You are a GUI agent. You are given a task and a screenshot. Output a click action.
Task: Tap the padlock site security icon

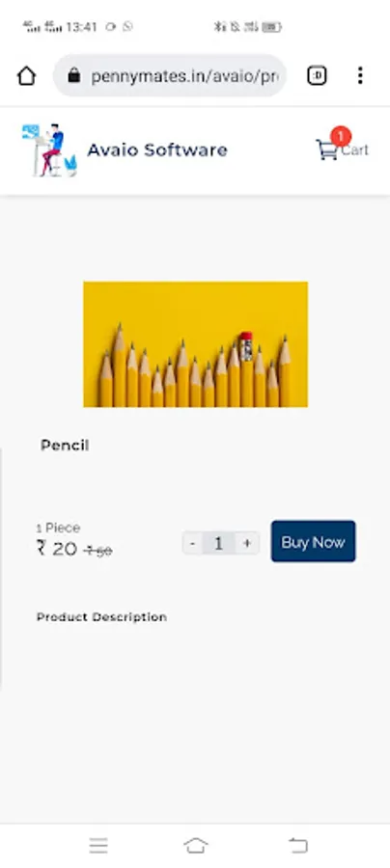pos(73,76)
